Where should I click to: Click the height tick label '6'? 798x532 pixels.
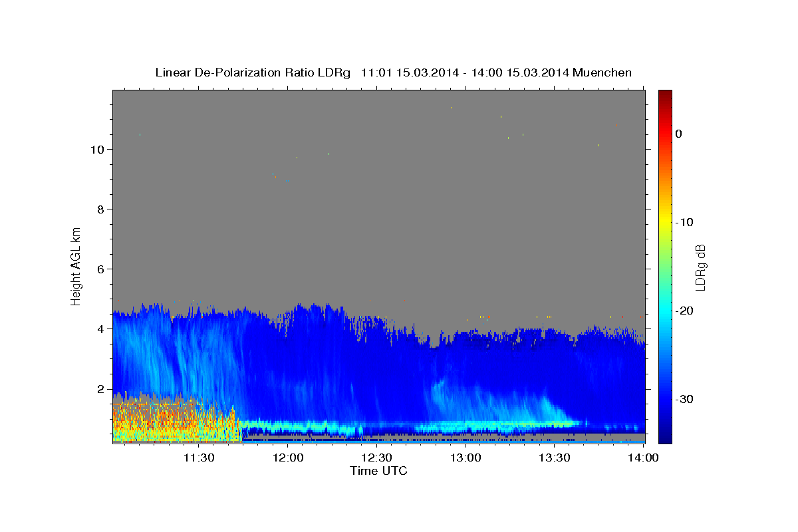pyautogui.click(x=100, y=269)
